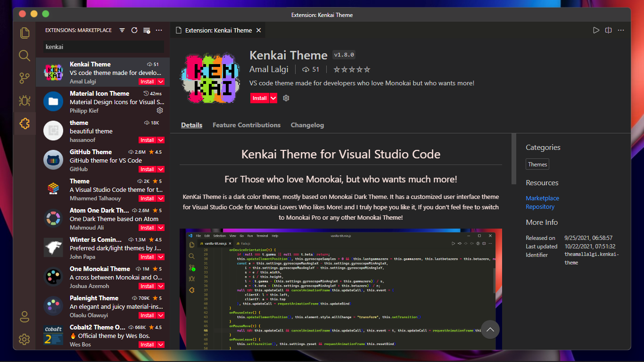Image resolution: width=644 pixels, height=362 pixels.
Task: Expand Install dropdown for One Monokai Theme
Action: 161,286
